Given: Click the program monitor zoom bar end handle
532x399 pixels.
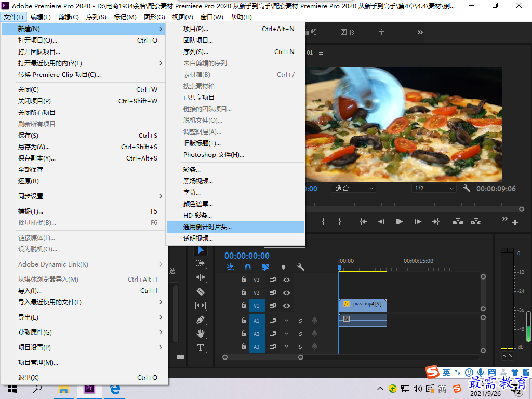Looking at the screenshot, I should [x=522, y=209].
